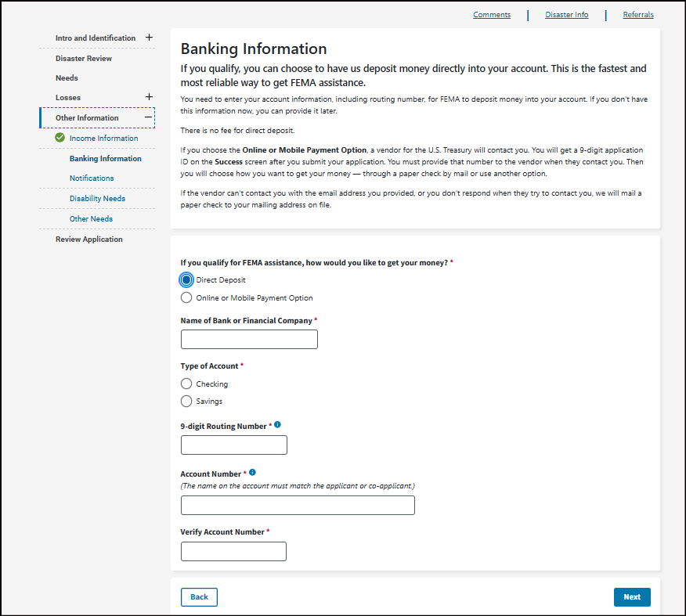
Task: Click the Account Number info icon
Action: point(252,473)
